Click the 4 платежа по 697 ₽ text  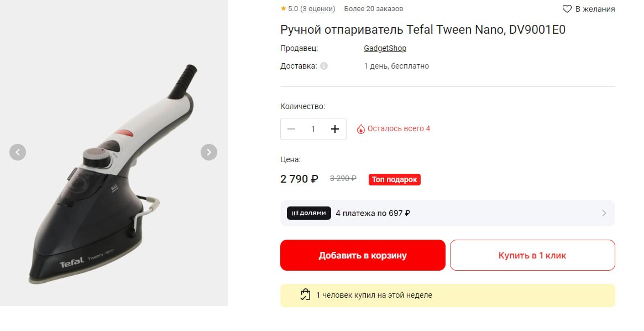coord(373,213)
